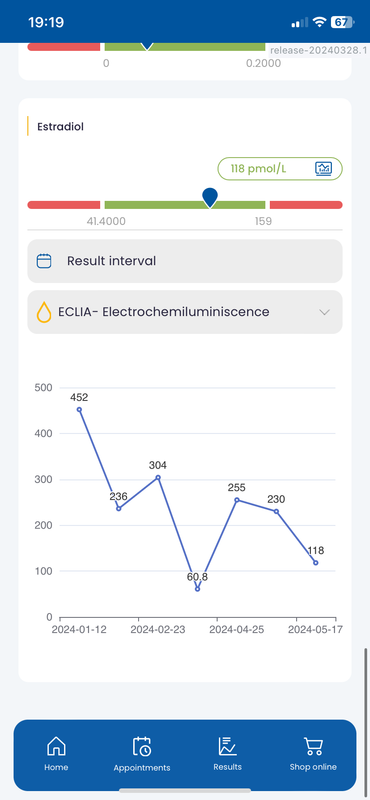This screenshot has height=800, width=370.
Task: Expand the ECLIA- Electrochemiluminiscence method row
Action: (x=185, y=312)
